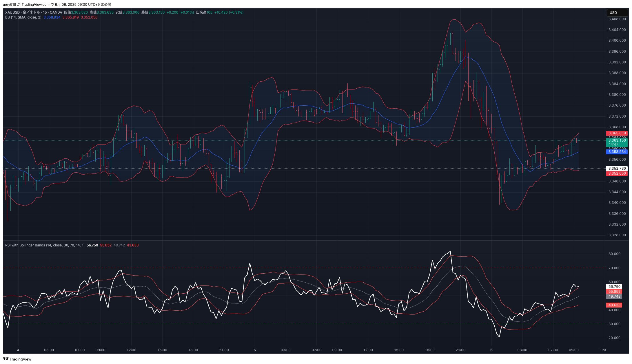632x364 pixels.
Task: Click the 3,408.000 price axis label
Action: 617,19
